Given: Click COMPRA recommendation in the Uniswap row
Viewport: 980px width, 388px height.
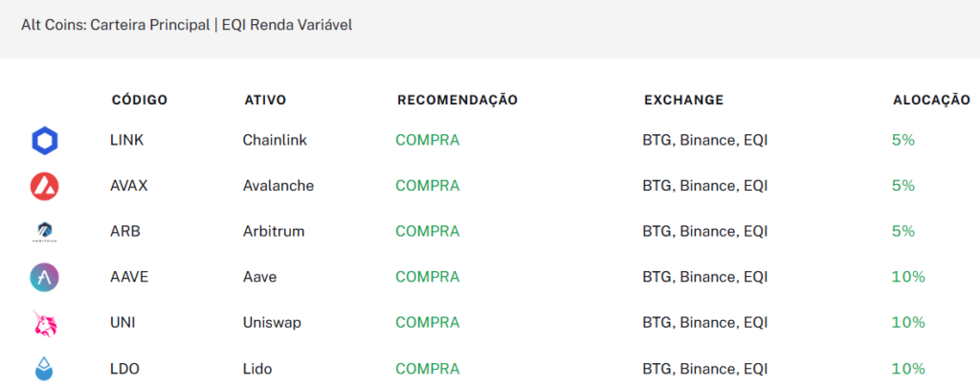Looking at the screenshot, I should click(428, 323).
